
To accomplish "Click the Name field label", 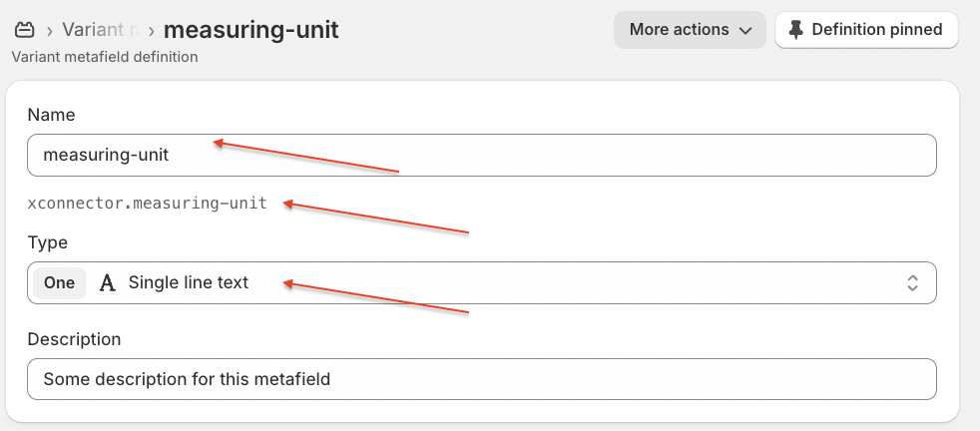I will (x=51, y=115).
